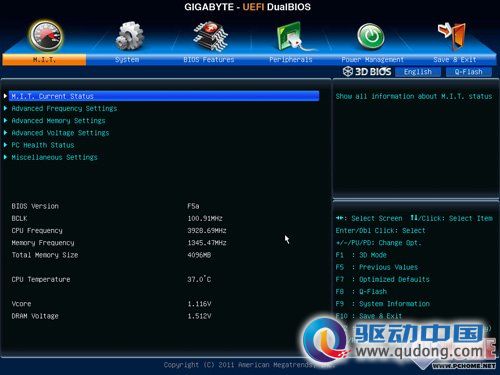This screenshot has width=500, height=375.
Task: Click the BIOS Features chip icon
Action: 210,35
